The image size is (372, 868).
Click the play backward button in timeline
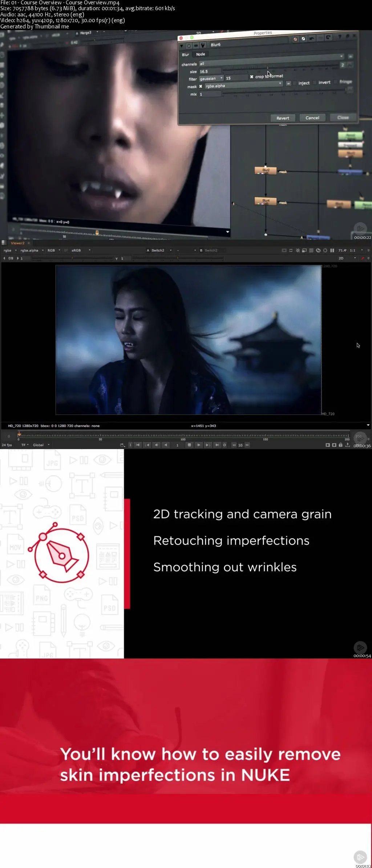click(x=165, y=445)
